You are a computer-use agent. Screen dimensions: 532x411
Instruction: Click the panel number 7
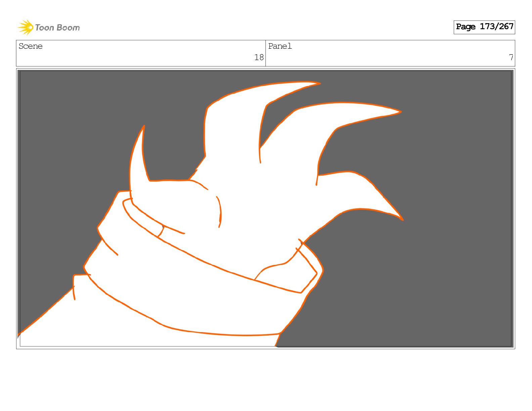coord(511,57)
